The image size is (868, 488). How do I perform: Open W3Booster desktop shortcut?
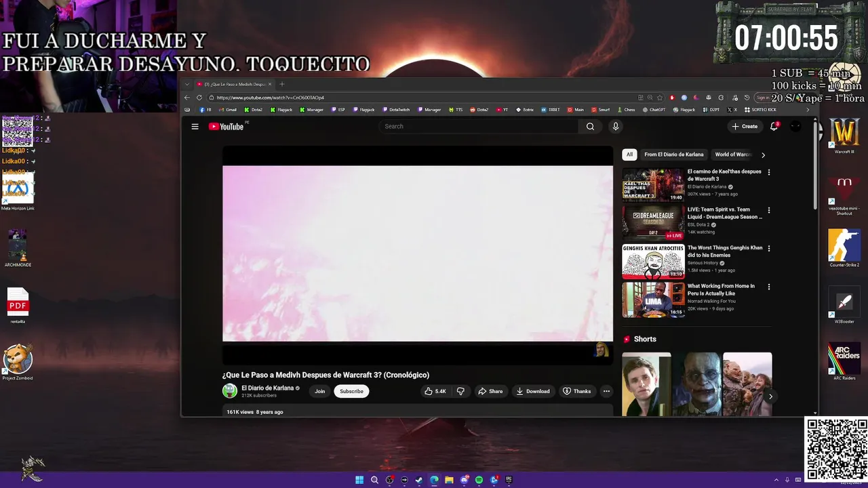pyautogui.click(x=844, y=305)
